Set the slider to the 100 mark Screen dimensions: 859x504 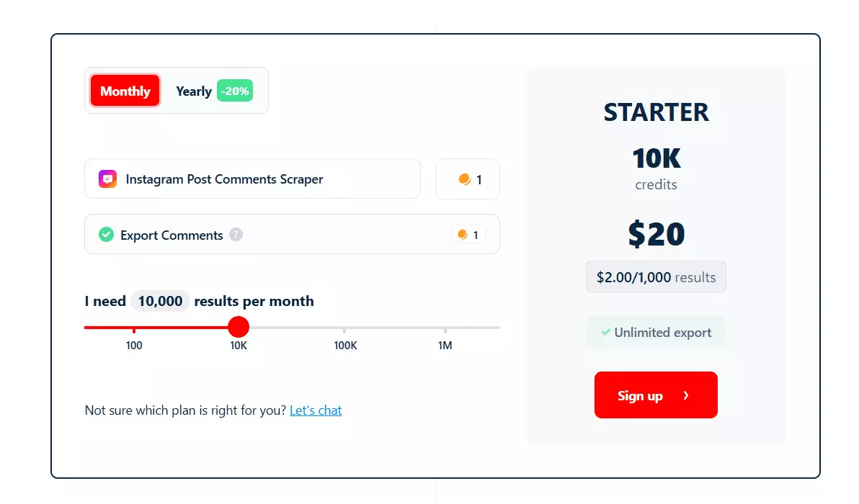pos(134,328)
